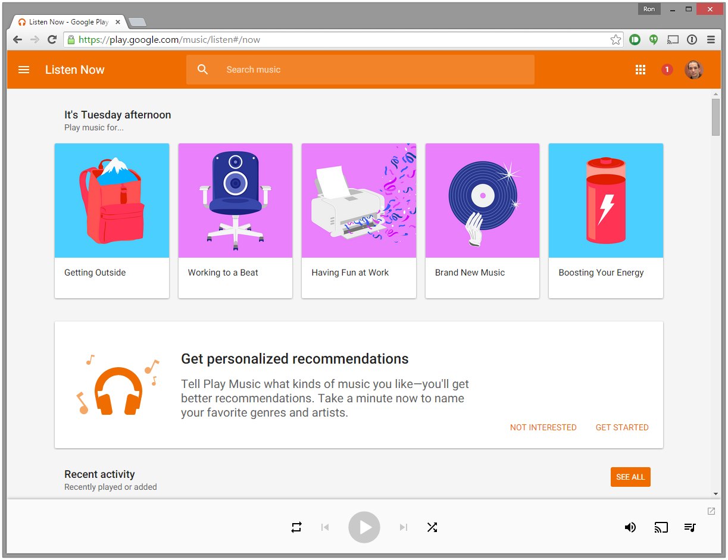Start playback with the play button
The image size is (728, 560).
(x=364, y=527)
